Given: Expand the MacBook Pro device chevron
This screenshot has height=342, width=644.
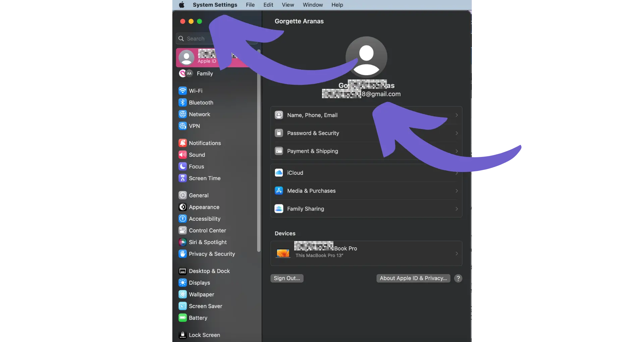Looking at the screenshot, I should click(457, 253).
